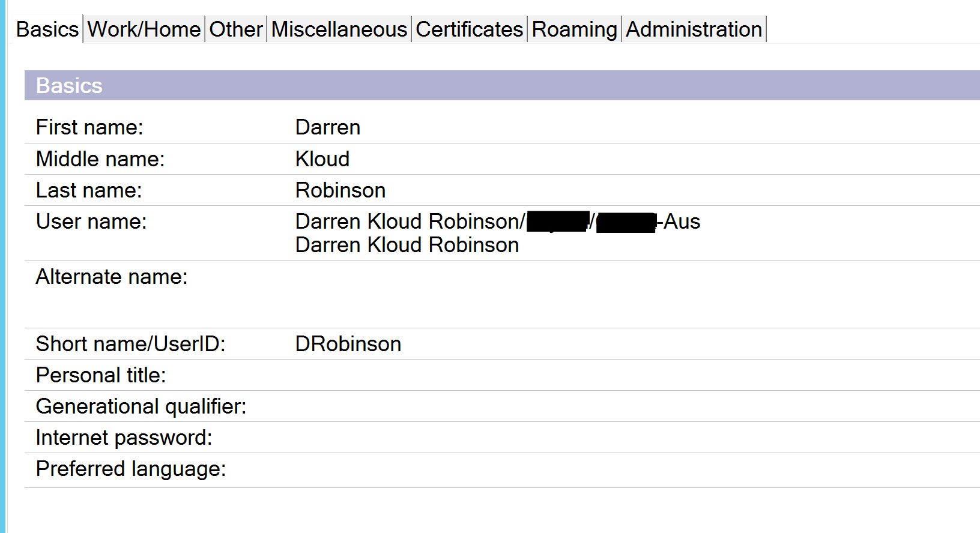The width and height of the screenshot is (980, 533).
Task: Switch to the Roaming tab
Action: coord(574,29)
